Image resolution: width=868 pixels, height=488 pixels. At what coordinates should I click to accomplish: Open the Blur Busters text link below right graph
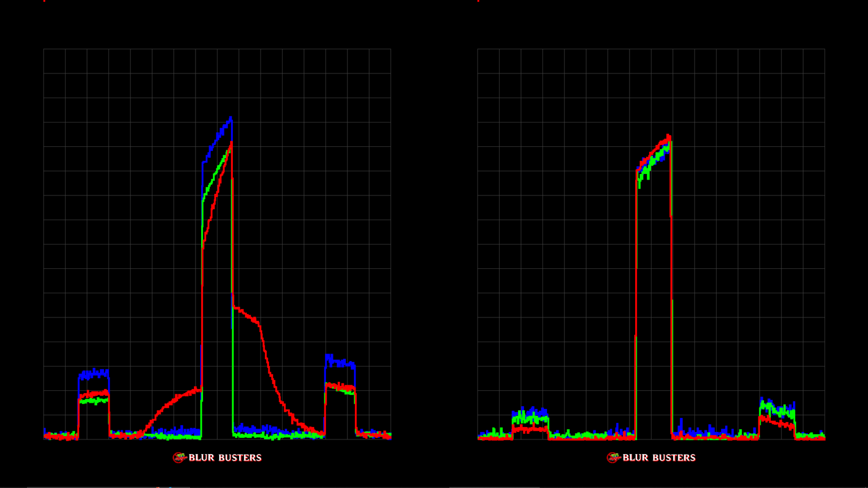(659, 458)
